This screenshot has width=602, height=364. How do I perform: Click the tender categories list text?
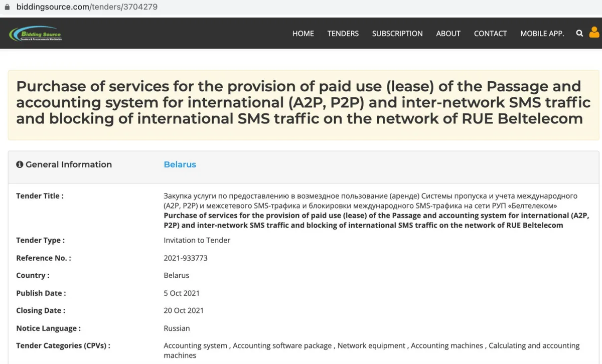[371, 350]
